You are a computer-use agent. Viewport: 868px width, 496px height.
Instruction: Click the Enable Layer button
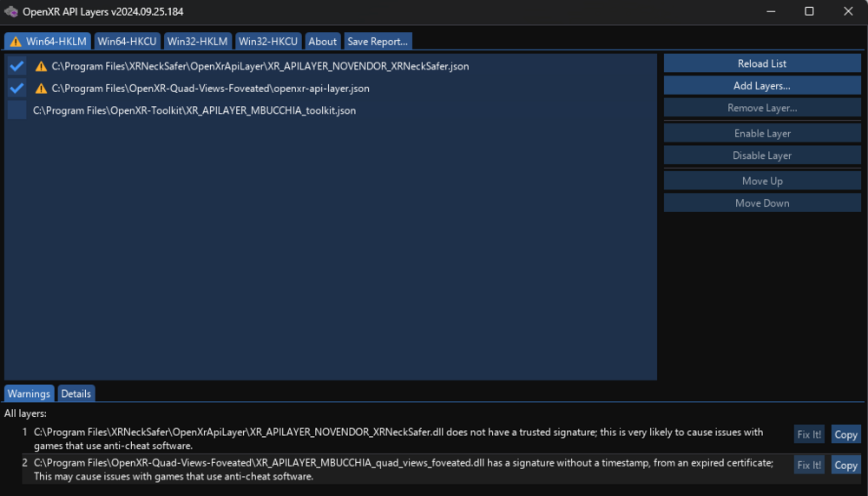point(762,133)
